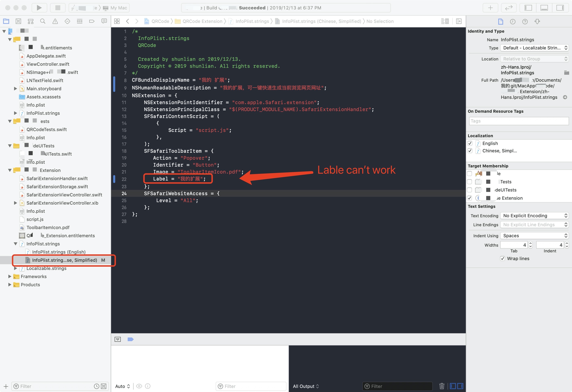Toggle the Wrap lines checkbox

pyautogui.click(x=503, y=258)
